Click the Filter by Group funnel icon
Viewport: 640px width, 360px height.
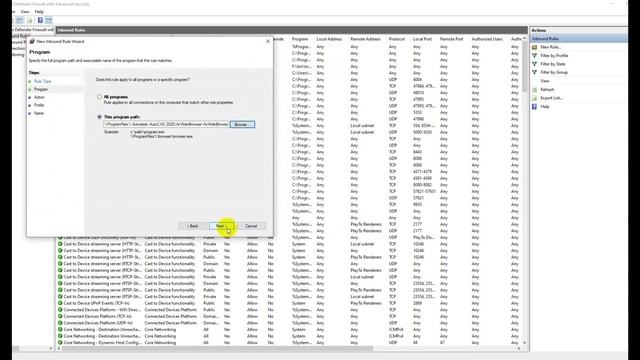pyautogui.click(x=535, y=72)
